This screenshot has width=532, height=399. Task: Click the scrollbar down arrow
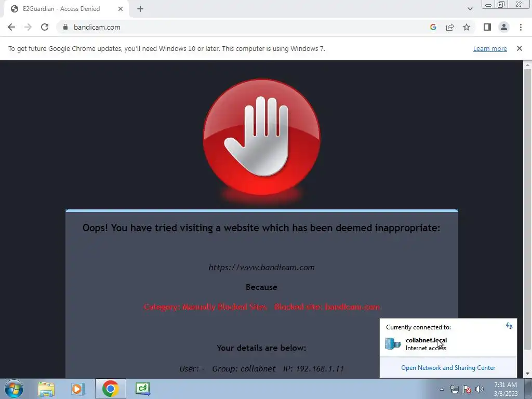click(x=527, y=374)
